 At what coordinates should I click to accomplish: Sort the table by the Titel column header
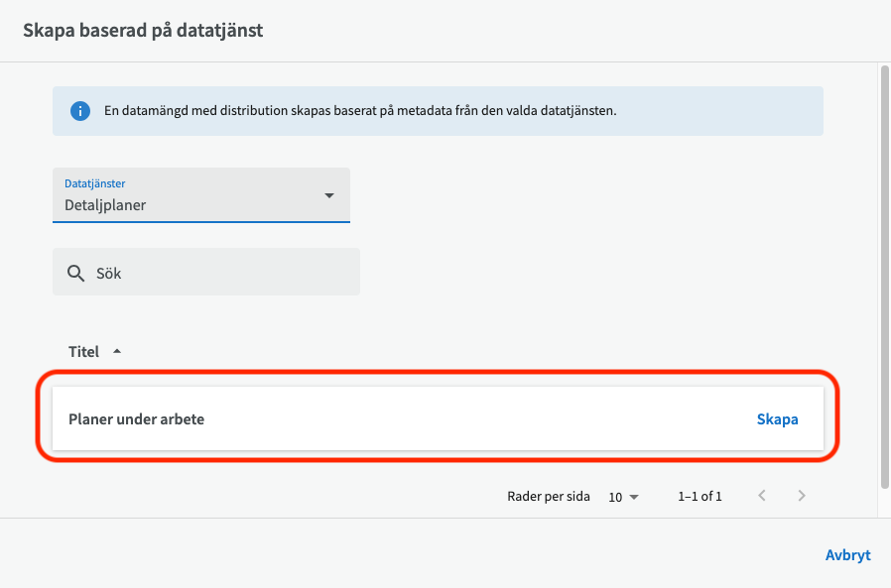84,352
